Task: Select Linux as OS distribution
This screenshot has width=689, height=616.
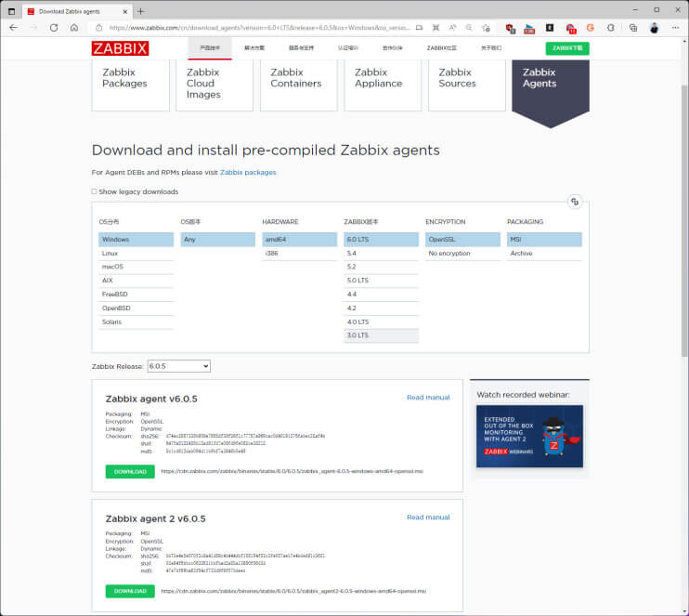Action: pos(136,254)
